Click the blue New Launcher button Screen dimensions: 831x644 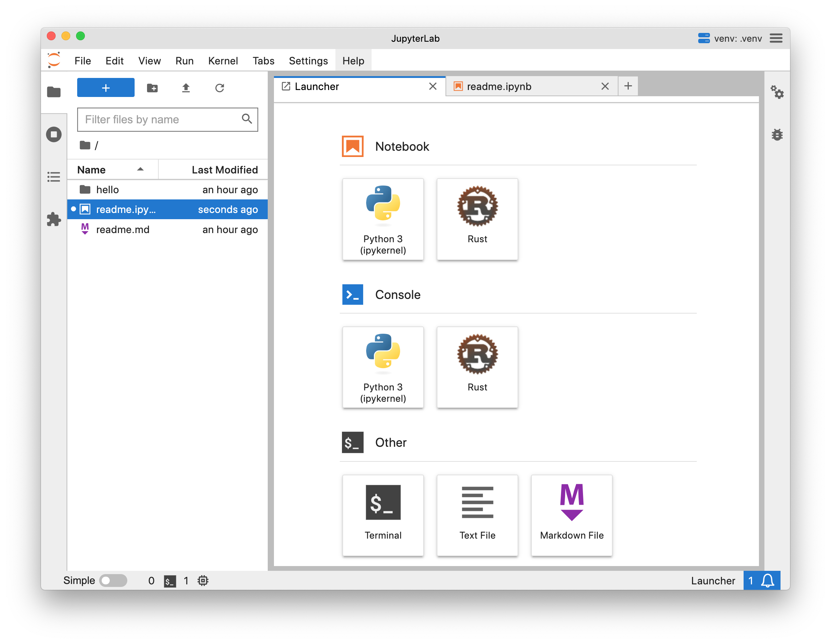106,88
